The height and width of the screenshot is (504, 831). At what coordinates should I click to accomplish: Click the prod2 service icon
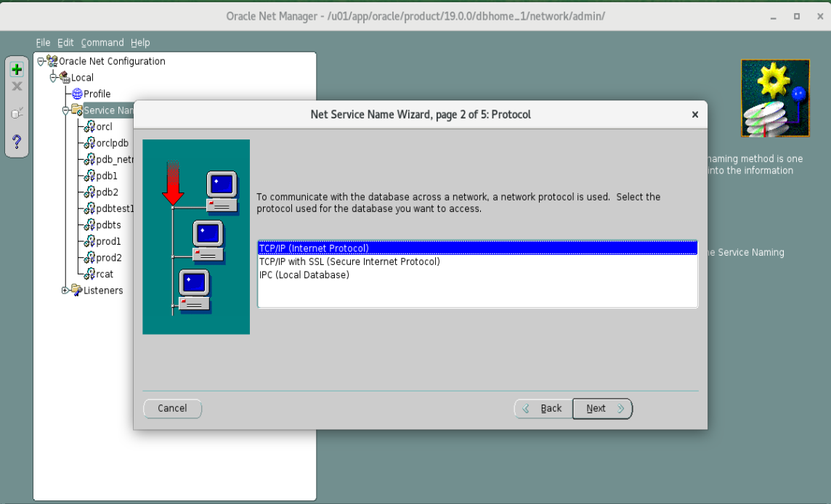pos(89,258)
